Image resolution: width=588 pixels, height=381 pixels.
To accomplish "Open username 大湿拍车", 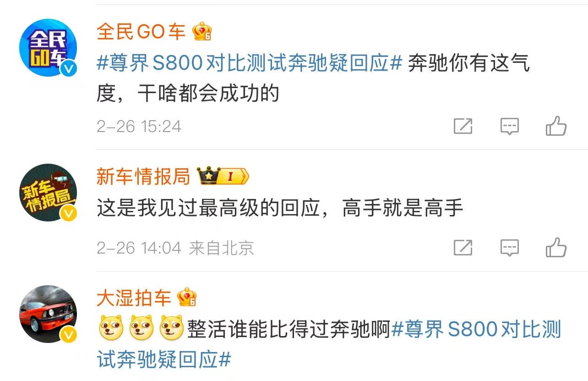I will [x=134, y=298].
